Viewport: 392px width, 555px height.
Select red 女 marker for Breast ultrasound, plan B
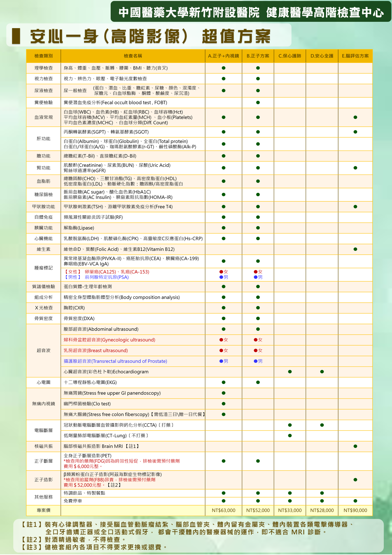click(x=258, y=351)
